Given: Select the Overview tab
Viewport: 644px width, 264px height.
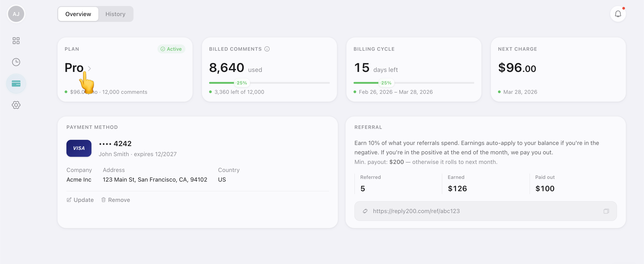Looking at the screenshot, I should (x=78, y=14).
